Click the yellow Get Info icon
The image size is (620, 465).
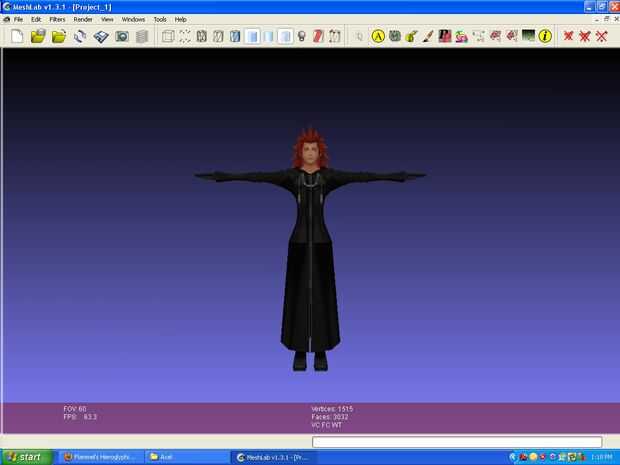545,36
